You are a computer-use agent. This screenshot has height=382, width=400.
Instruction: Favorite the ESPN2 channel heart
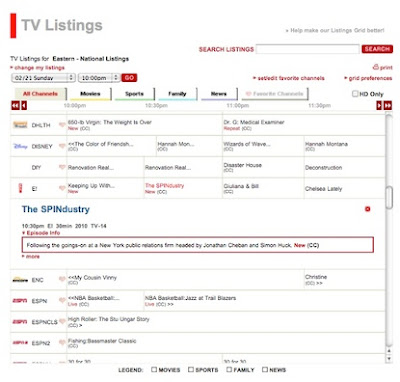coord(62,342)
